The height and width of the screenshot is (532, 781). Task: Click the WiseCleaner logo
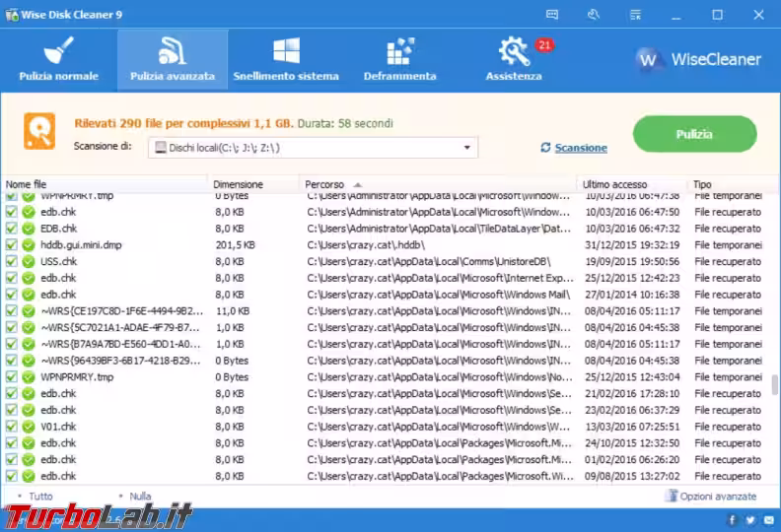(698, 60)
